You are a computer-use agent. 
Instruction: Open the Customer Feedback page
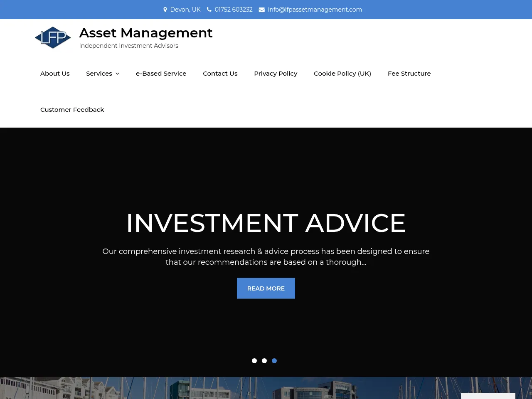(x=72, y=109)
